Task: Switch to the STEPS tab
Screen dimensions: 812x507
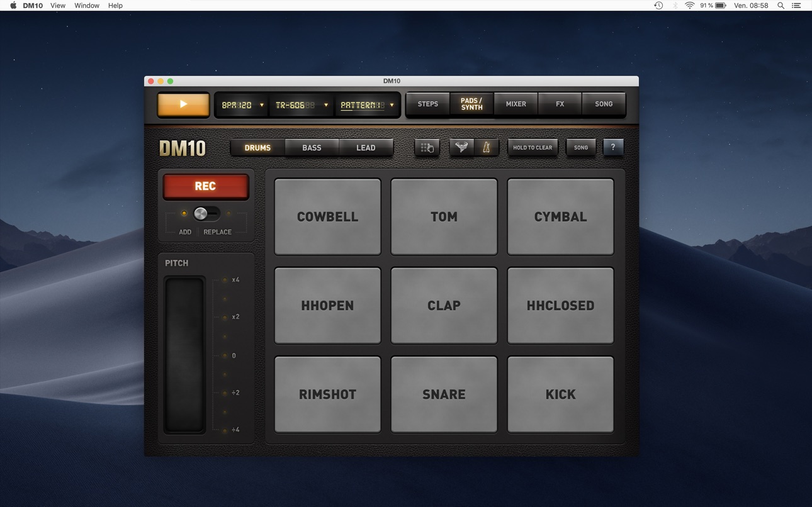Action: pos(428,104)
